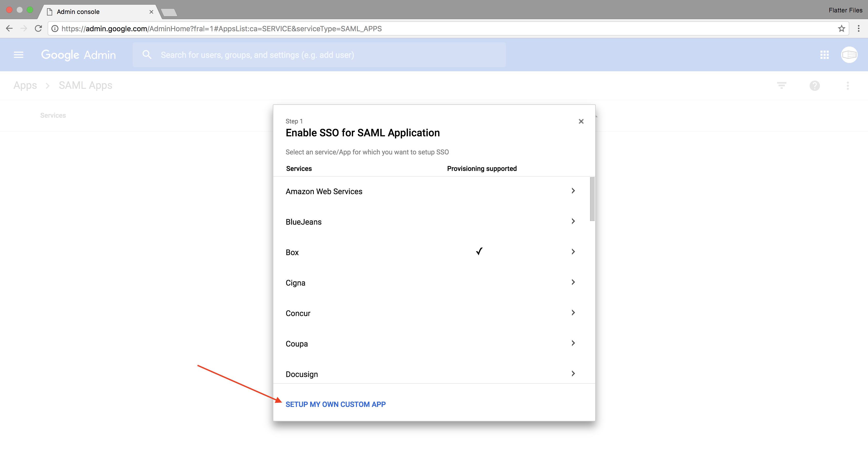The image size is (868, 456).
Task: Go back in the browser
Action: pos(10,29)
